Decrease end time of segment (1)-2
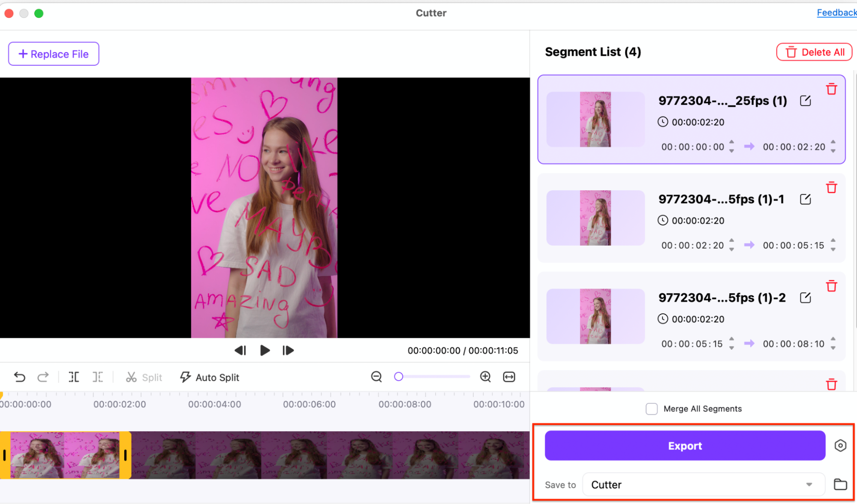The image size is (857, 504). pos(833,348)
